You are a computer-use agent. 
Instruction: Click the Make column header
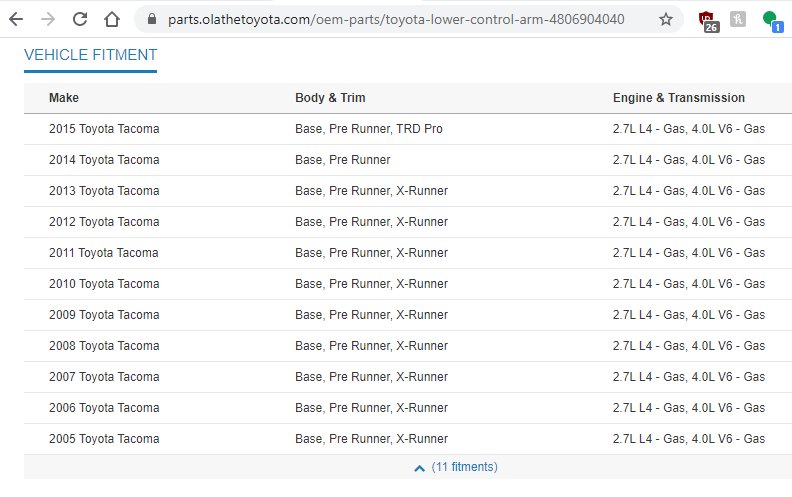64,97
